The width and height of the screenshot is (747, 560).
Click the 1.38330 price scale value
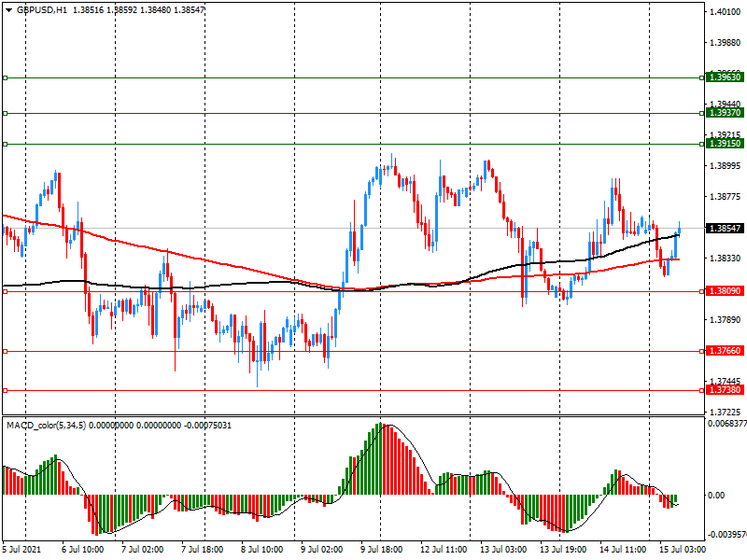pyautogui.click(x=726, y=259)
